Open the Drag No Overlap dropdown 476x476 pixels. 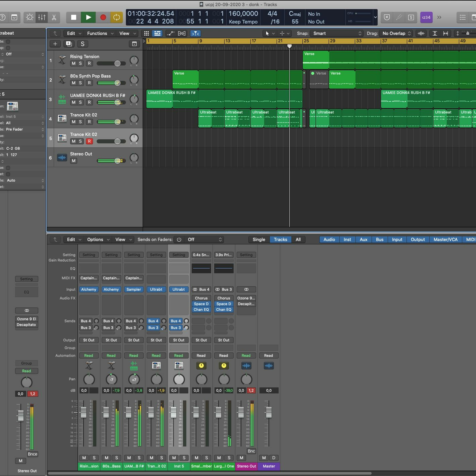(396, 33)
